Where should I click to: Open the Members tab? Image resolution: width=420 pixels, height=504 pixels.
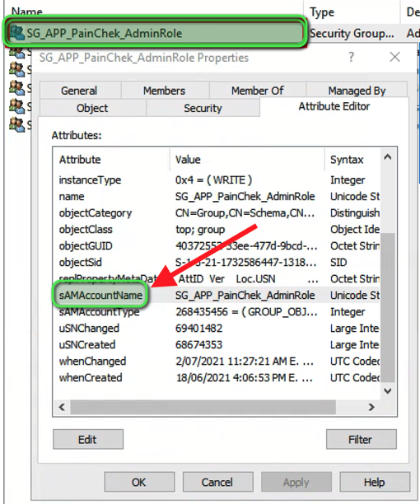[165, 91]
